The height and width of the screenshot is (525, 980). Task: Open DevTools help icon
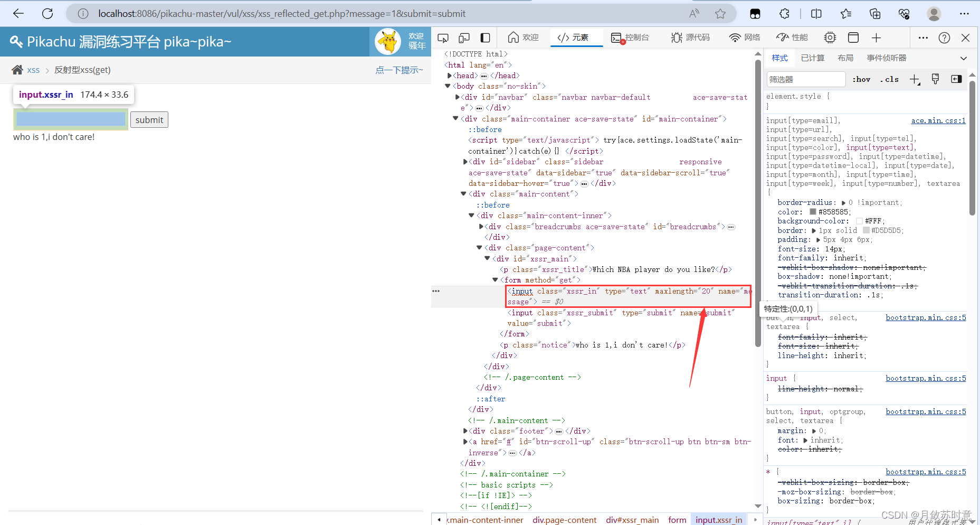945,37
